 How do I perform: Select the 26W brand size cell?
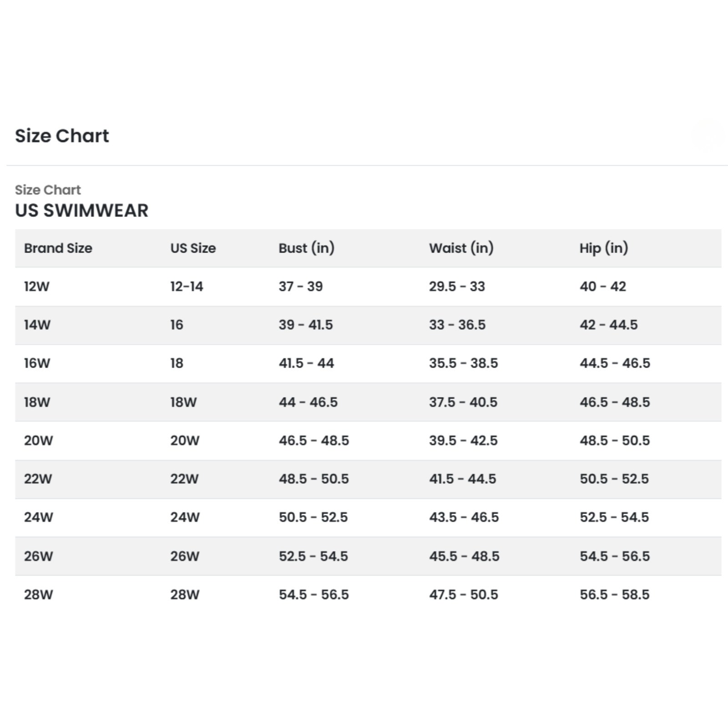[39, 556]
